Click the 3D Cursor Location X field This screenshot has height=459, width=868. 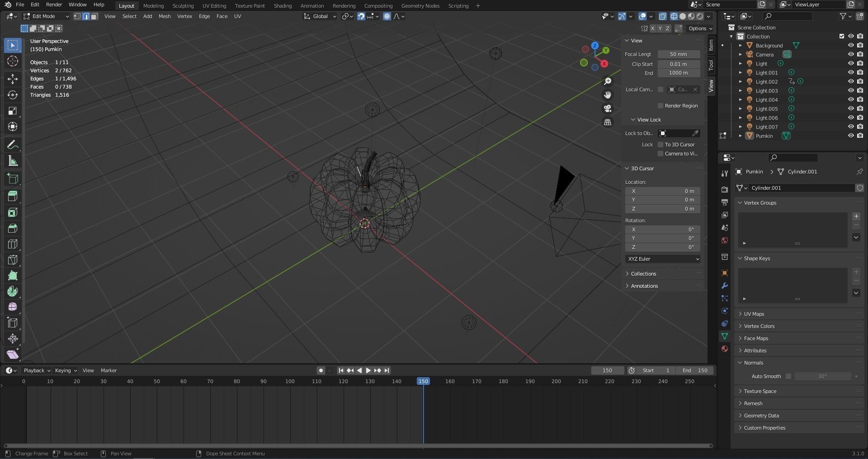(x=663, y=191)
